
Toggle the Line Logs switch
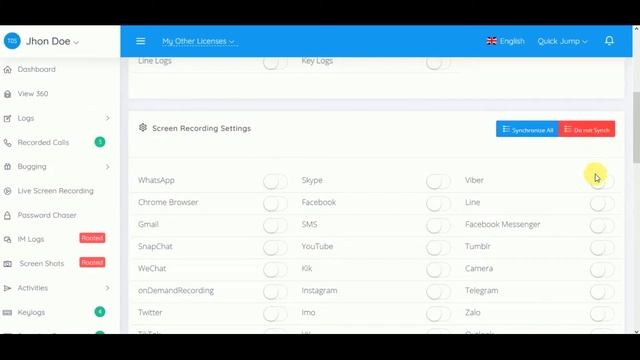275,62
